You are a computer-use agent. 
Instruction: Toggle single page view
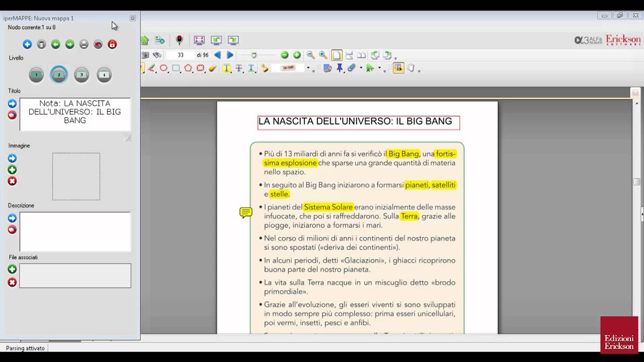[x=337, y=55]
